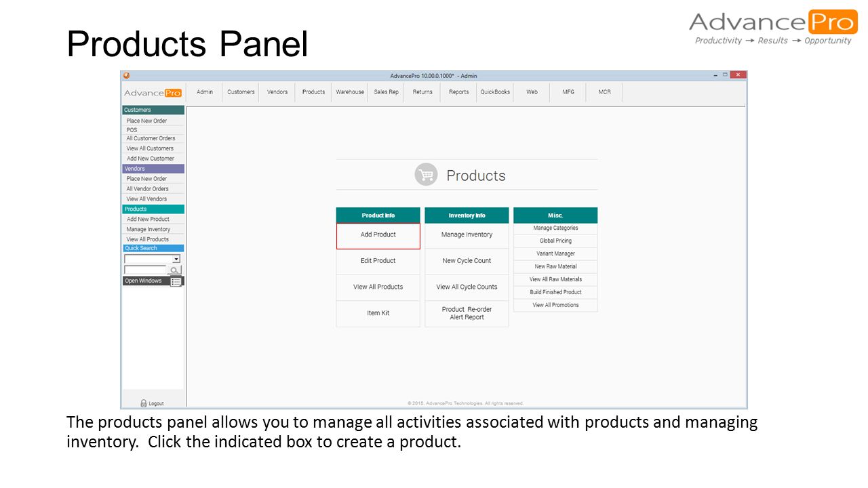The image size is (868, 488).
Task: Click View All Products in Product Info
Action: pos(378,287)
